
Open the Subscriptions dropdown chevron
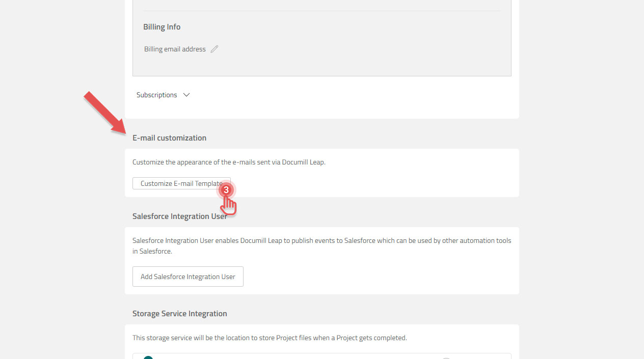pos(186,95)
